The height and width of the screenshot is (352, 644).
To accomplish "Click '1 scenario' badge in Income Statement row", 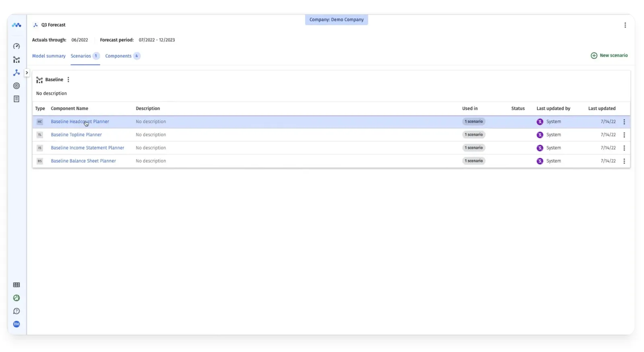I will point(473,148).
